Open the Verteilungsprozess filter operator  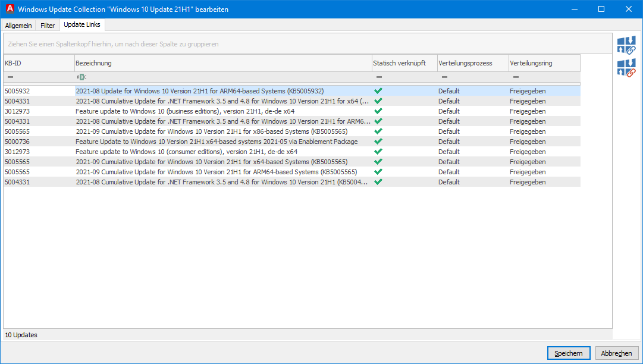[x=444, y=77]
